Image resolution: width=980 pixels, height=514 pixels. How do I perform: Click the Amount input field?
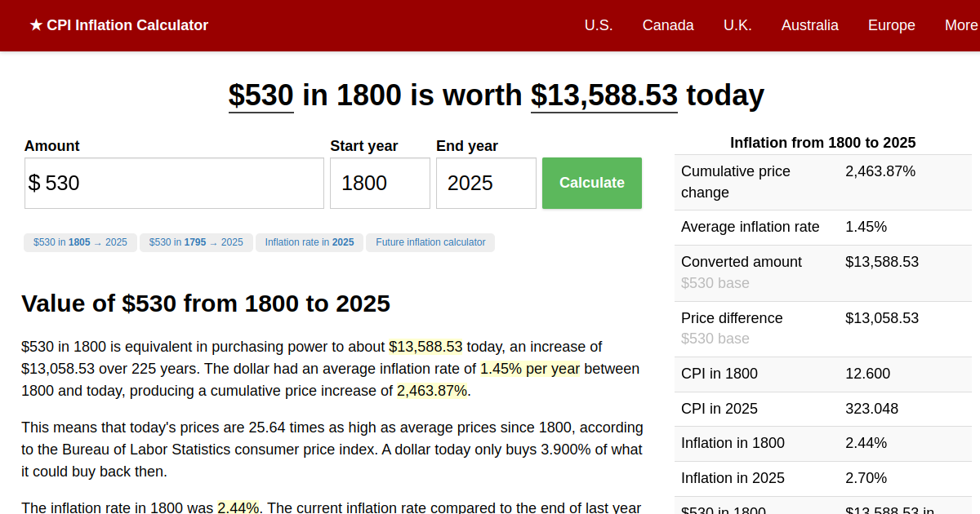pyautogui.click(x=174, y=184)
